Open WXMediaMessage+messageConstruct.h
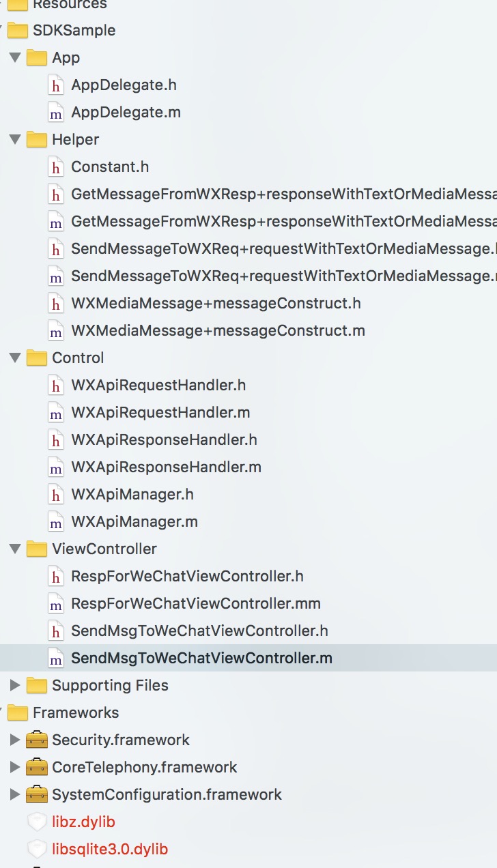 (216, 304)
